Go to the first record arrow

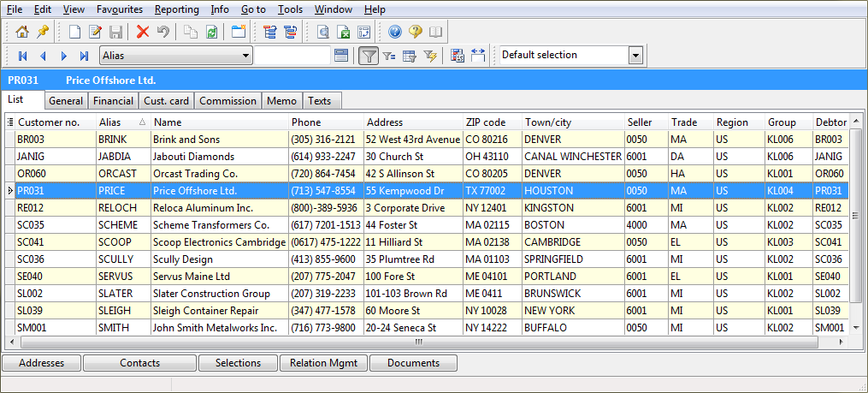[23, 56]
